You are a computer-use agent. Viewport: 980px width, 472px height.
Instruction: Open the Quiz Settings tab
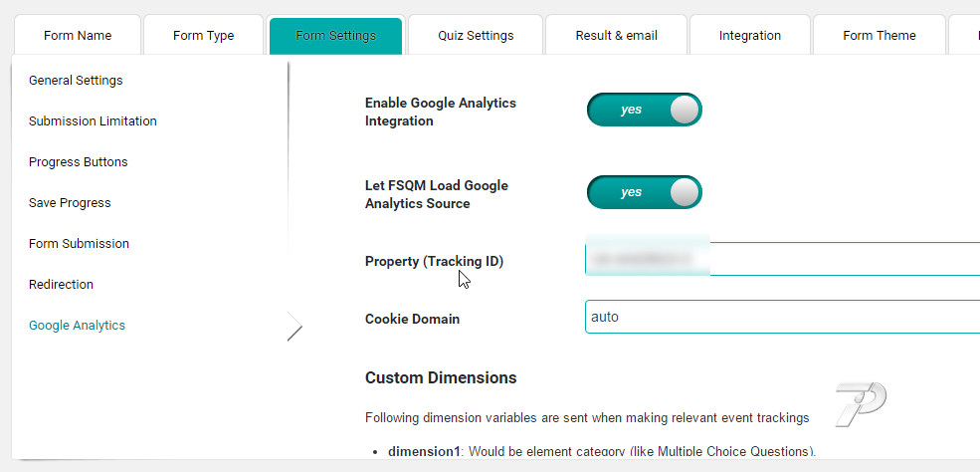point(476,36)
